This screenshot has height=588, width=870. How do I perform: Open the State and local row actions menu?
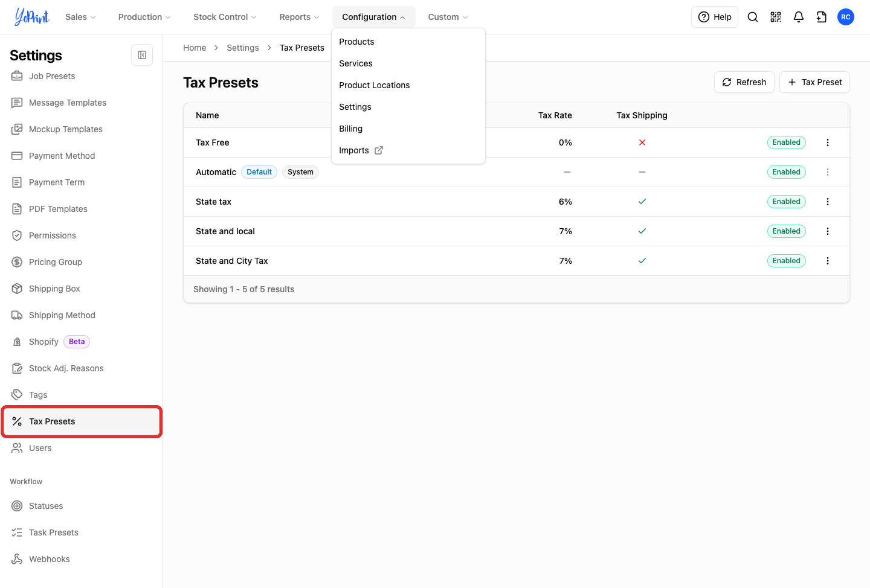coord(828,231)
